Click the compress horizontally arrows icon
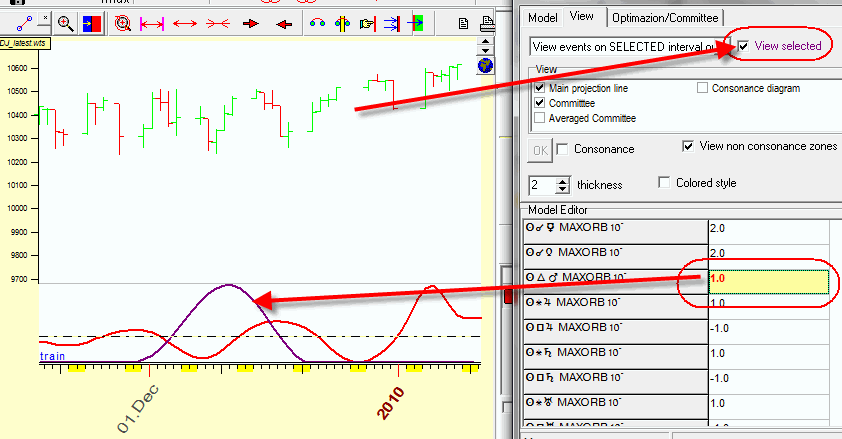842x439 pixels. point(217,23)
